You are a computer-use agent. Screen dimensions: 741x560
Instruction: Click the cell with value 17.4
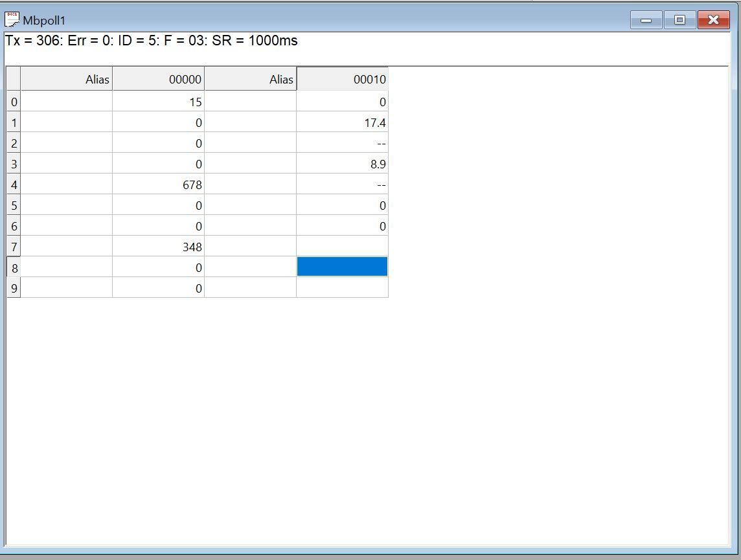click(x=343, y=122)
